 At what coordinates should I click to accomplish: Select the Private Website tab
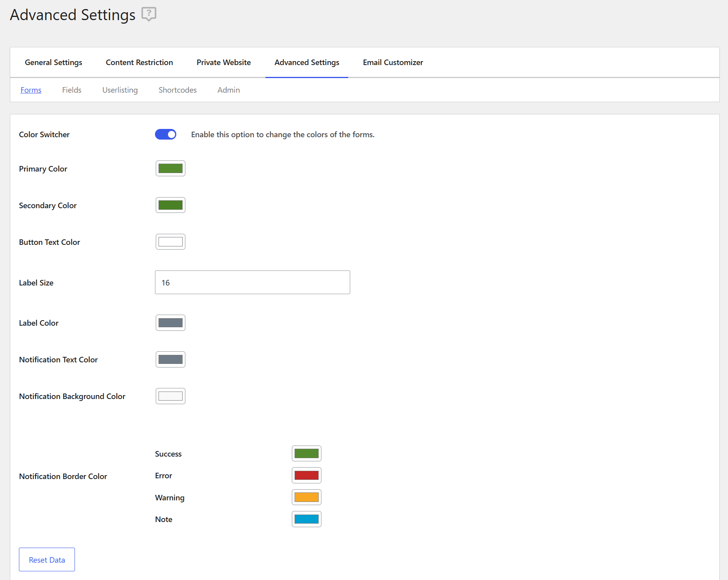(224, 62)
